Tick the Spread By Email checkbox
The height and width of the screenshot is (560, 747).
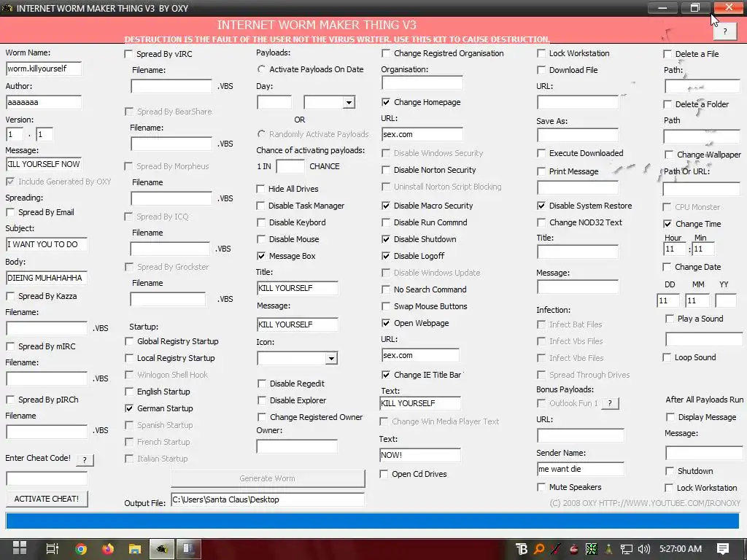(x=10, y=212)
